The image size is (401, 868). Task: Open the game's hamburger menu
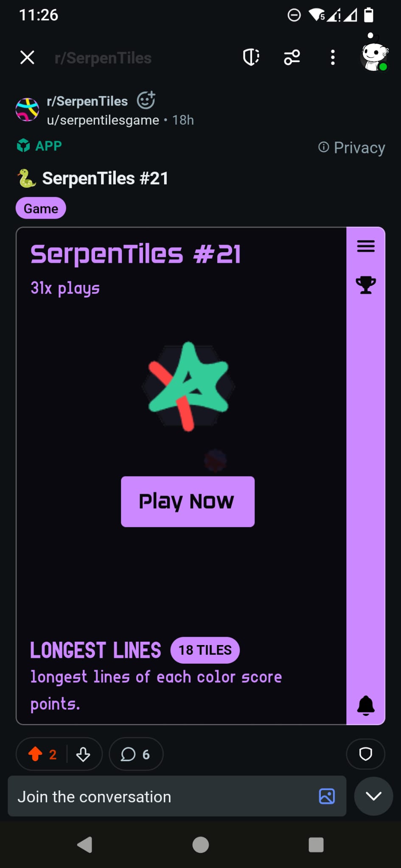pos(366,246)
